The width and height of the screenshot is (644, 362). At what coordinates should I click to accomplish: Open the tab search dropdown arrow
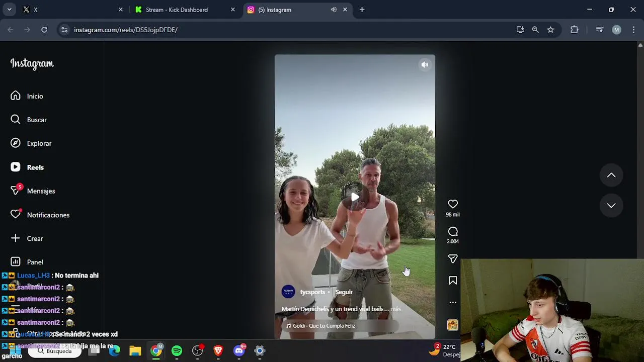click(x=9, y=10)
